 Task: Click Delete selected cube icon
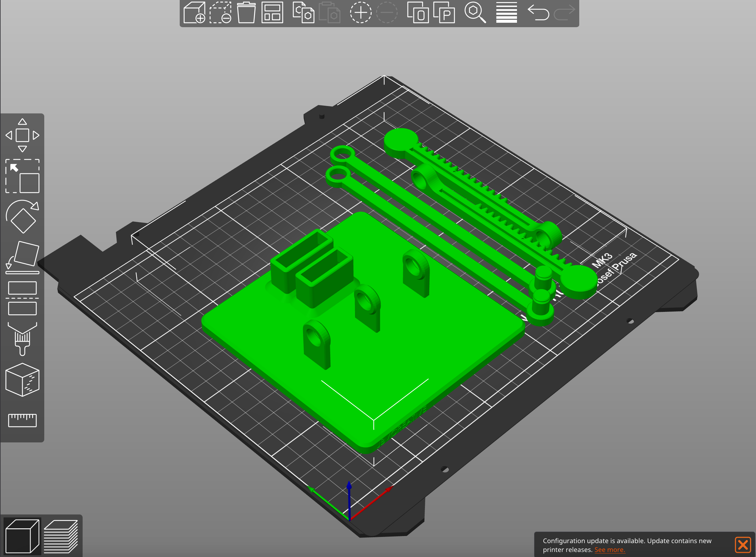[x=220, y=13]
